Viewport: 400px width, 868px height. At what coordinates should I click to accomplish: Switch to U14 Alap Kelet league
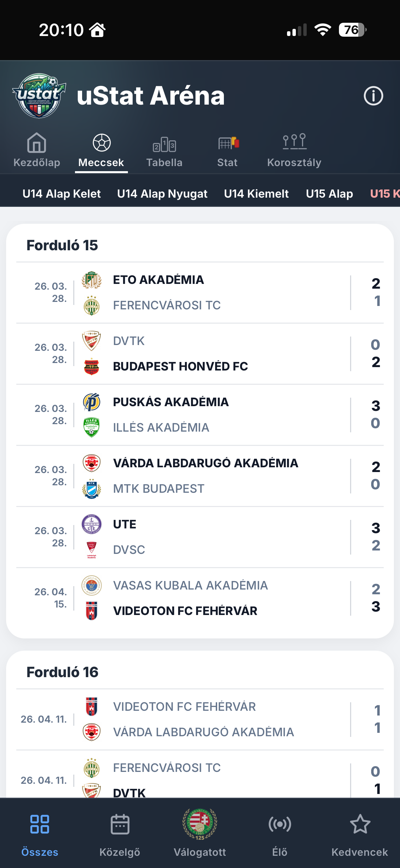click(x=61, y=194)
